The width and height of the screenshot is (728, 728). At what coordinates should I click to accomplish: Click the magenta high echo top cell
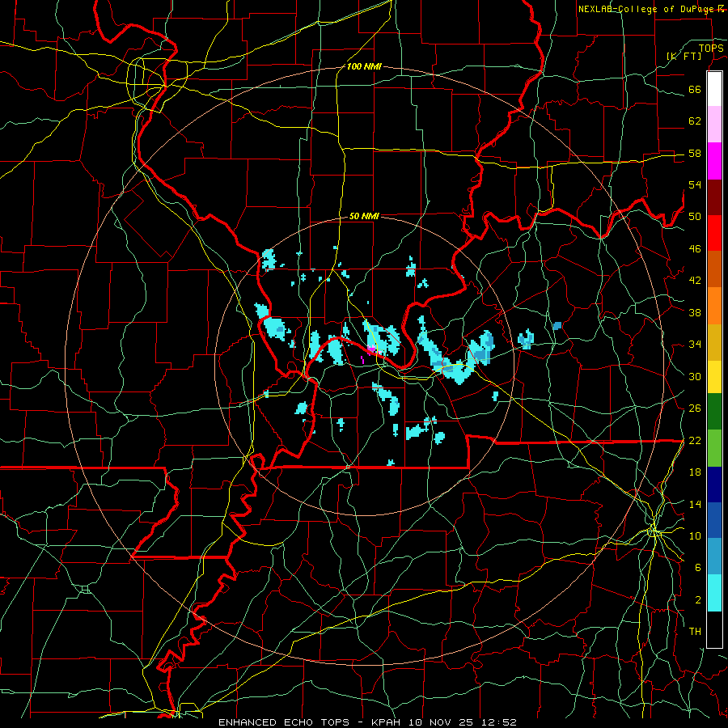coord(371,349)
